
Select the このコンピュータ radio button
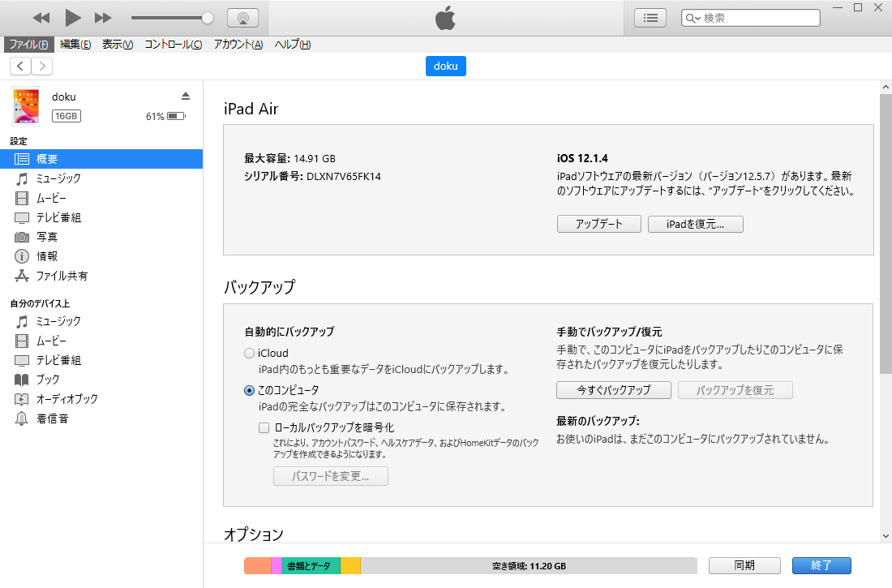(249, 390)
